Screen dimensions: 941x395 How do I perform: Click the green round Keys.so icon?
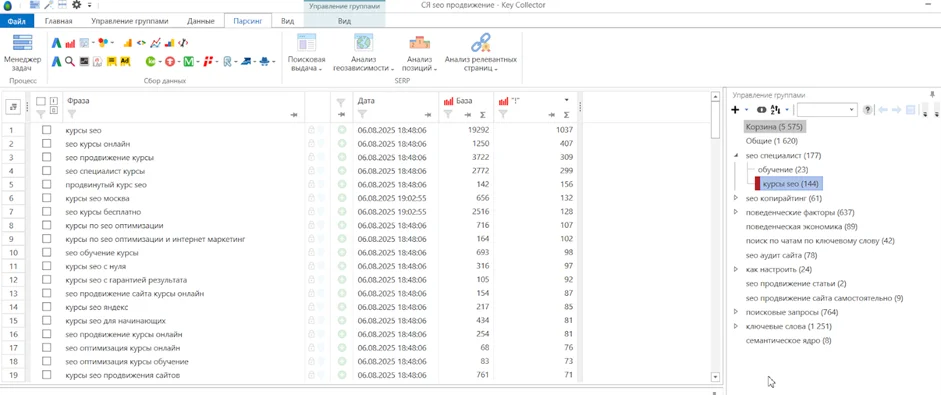[x=151, y=61]
